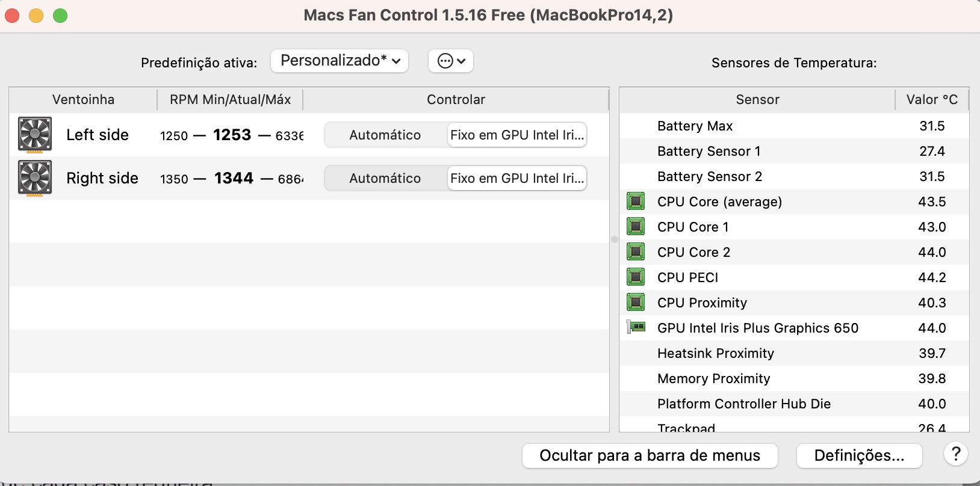
Task: Open the help question mark button
Action: point(955,454)
